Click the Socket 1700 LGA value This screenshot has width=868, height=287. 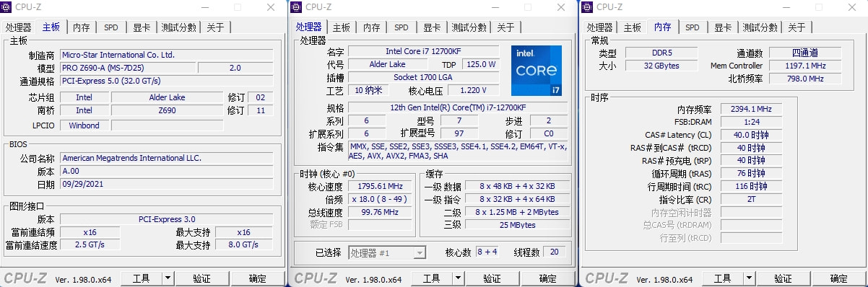pyautogui.click(x=424, y=77)
